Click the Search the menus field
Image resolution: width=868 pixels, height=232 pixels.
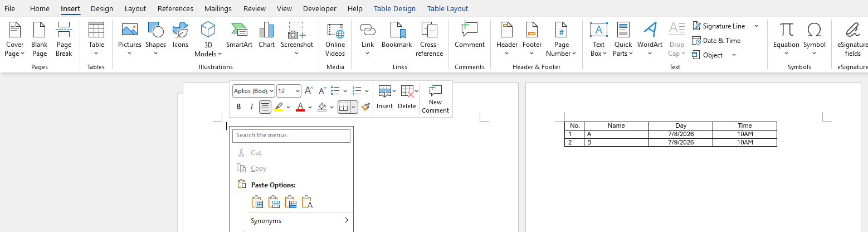[x=291, y=135]
